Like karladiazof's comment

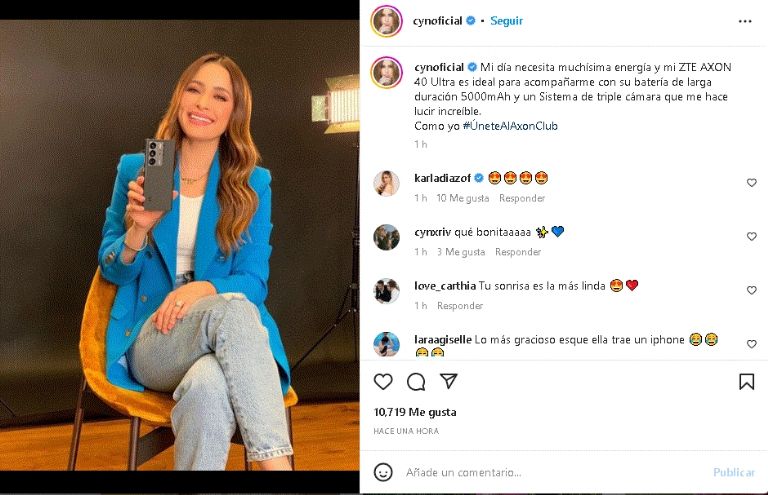752,183
